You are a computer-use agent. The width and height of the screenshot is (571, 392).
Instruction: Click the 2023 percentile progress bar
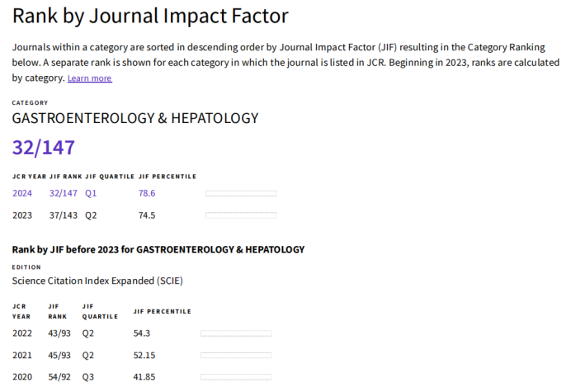(241, 215)
